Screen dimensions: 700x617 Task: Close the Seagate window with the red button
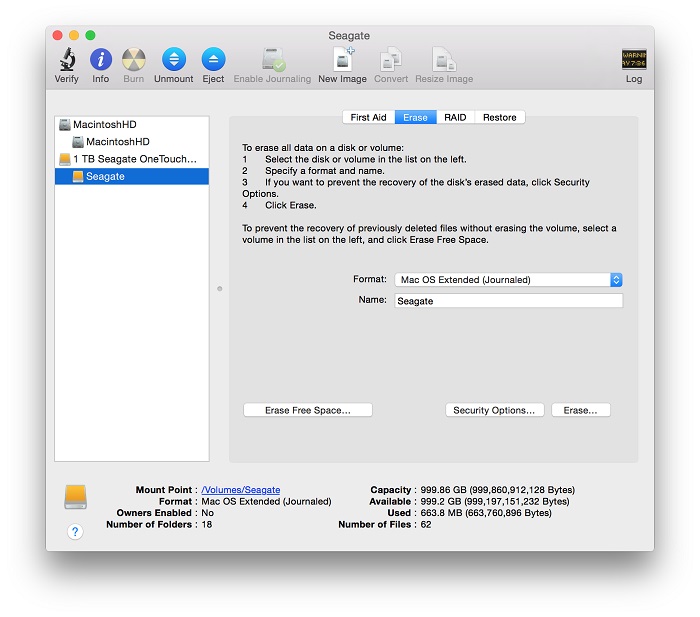[x=58, y=35]
